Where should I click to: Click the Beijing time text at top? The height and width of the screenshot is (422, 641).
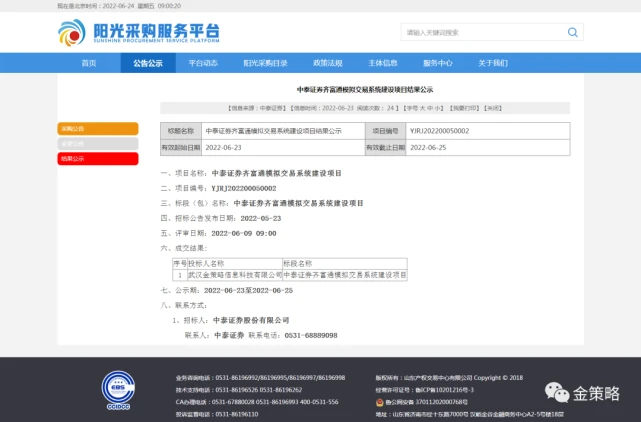pyautogui.click(x=119, y=6)
